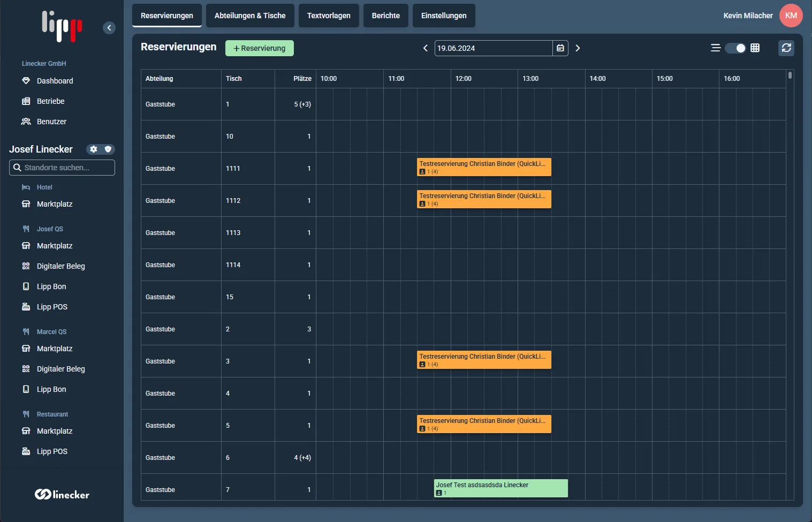Click the date field showing 19.06.2024
The height and width of the screenshot is (522, 812).
click(x=494, y=48)
